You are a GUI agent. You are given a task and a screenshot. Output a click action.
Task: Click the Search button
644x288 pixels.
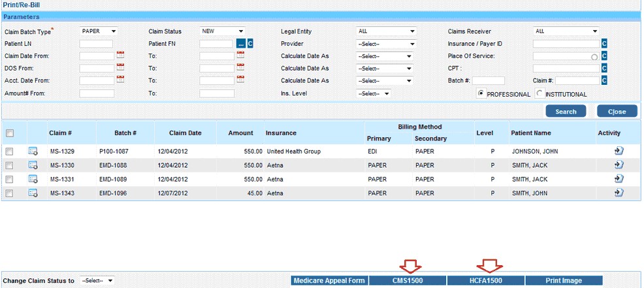coord(566,112)
